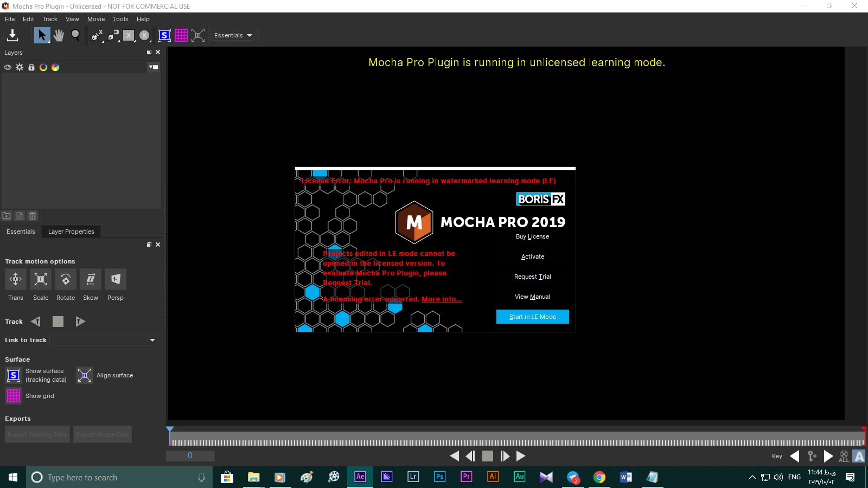Viewport: 868px width, 488px height.
Task: Toggle Show Planar Surface in toolbar
Action: click(164, 35)
